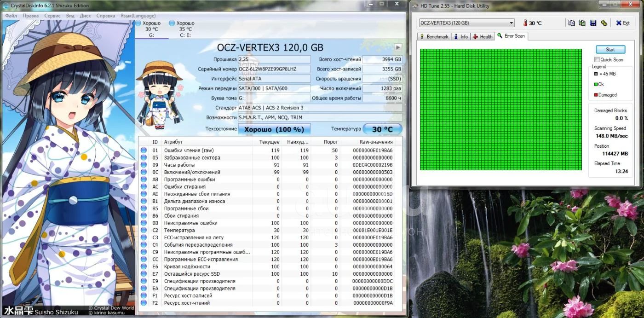Open HD Tune options with wrench icon
The height and width of the screenshot is (318, 644).
[x=604, y=23]
